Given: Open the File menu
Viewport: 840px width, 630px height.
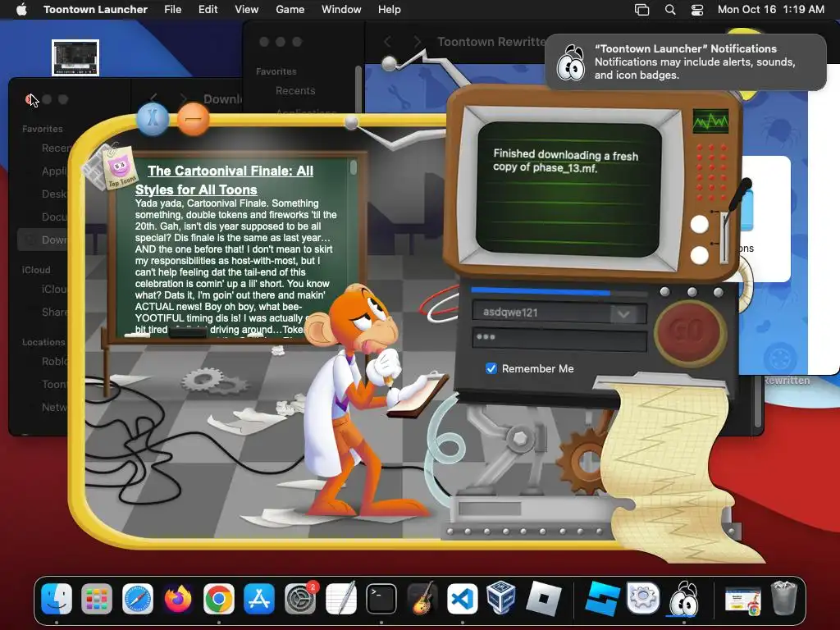Looking at the screenshot, I should (172, 10).
